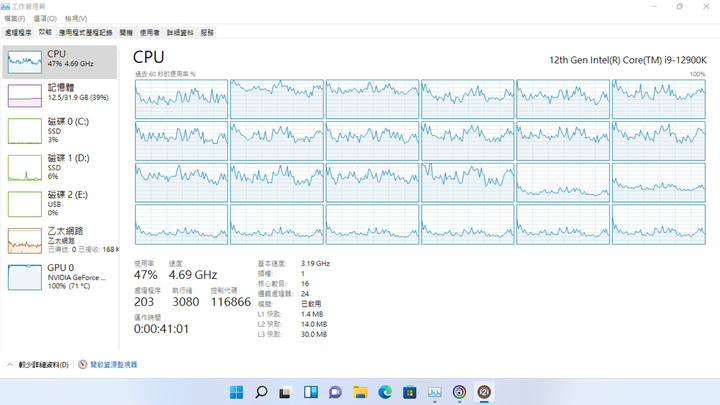Screen dimensions: 720x405
Task: Open Task View on taskbar
Action: [x=286, y=392]
